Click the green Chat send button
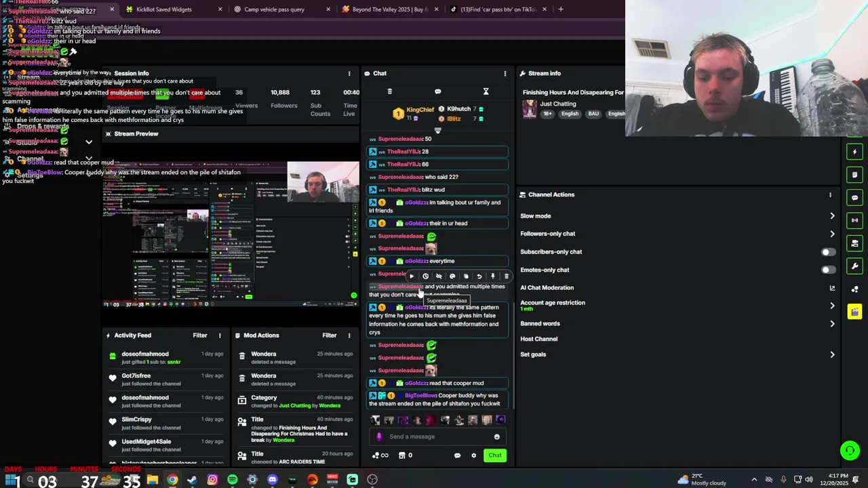The width and height of the screenshot is (868, 488). [495, 455]
